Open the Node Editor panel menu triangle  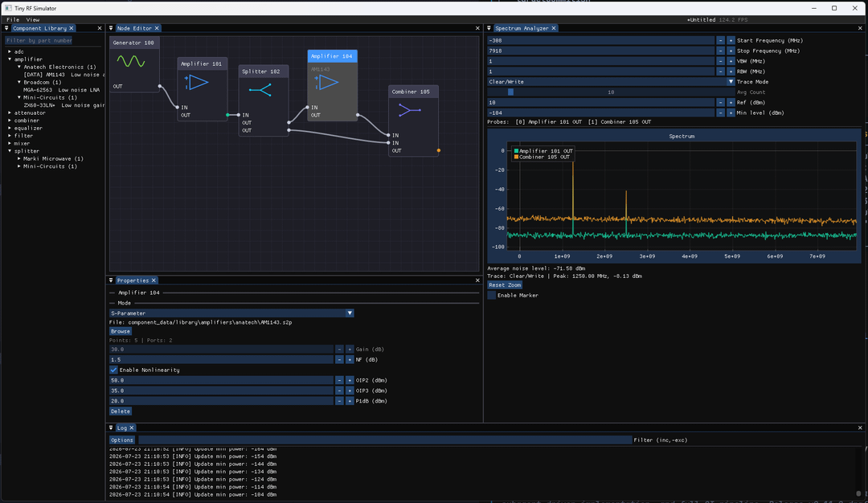coord(111,28)
